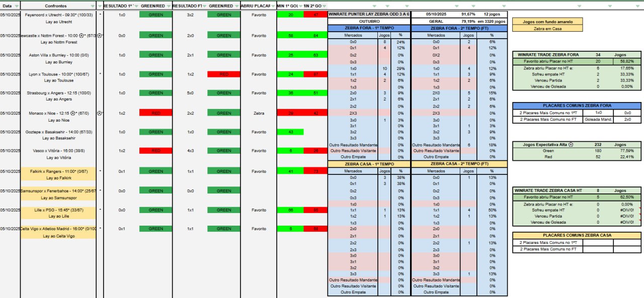Select the Feyenoord x Utrecht match cell
This screenshot has height=298, width=644.
[x=58, y=15]
